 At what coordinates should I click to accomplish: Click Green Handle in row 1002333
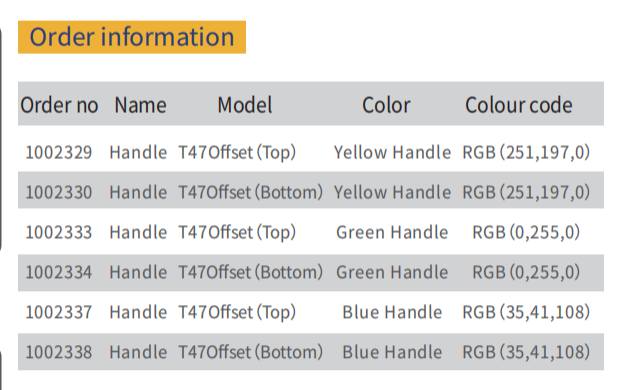coord(392,232)
